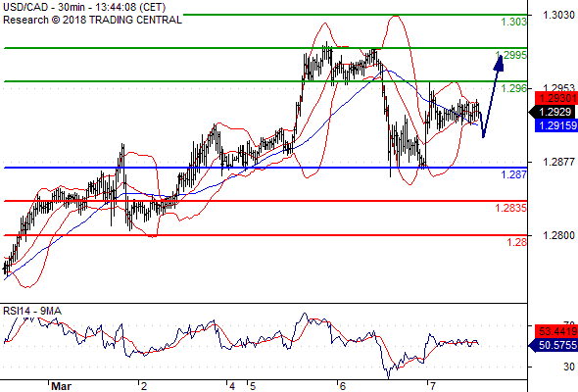Image resolution: width=578 pixels, height=392 pixels.
Task: Click the RSI14 - 9MA indicator title
Action: point(32,311)
